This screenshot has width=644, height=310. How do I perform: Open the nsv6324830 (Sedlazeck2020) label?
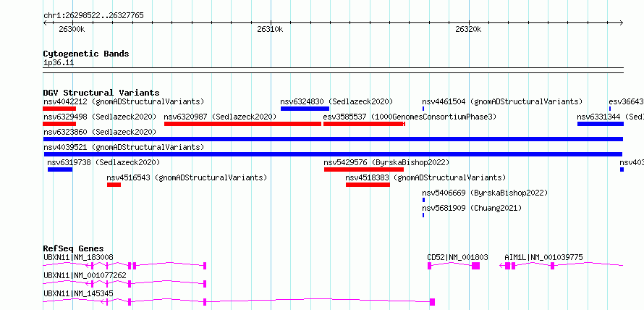[x=336, y=101]
